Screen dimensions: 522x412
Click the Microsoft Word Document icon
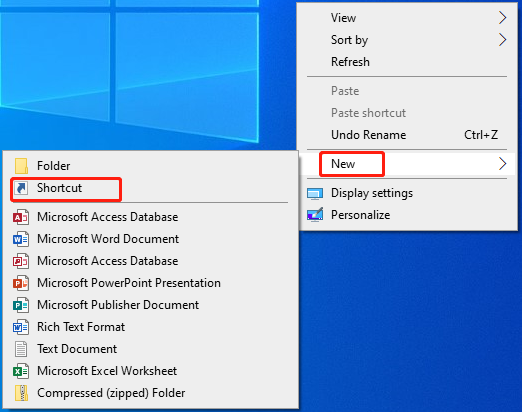click(21, 239)
